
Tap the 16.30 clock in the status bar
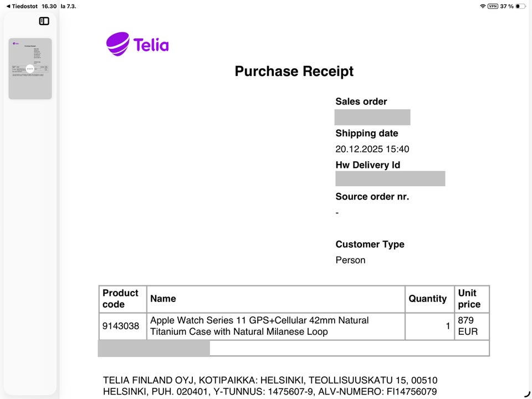(49, 6)
